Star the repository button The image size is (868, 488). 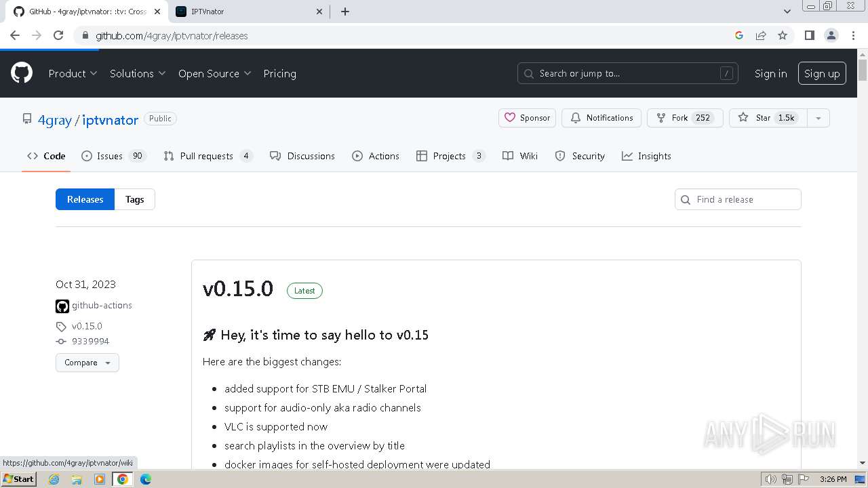(767, 118)
